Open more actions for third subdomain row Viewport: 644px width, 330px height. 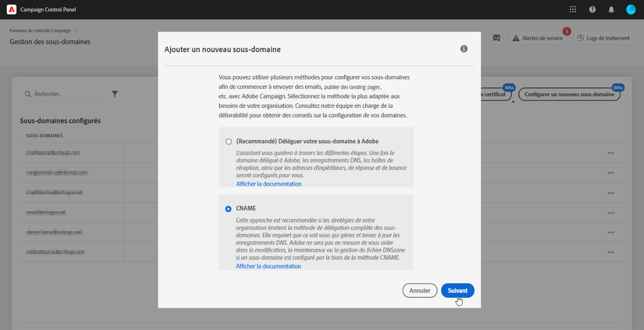(611, 193)
